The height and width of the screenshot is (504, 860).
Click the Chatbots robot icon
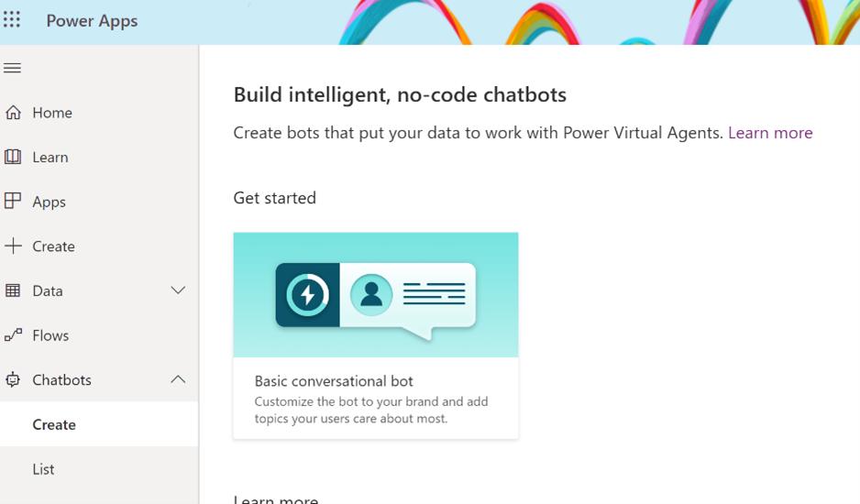click(x=13, y=379)
